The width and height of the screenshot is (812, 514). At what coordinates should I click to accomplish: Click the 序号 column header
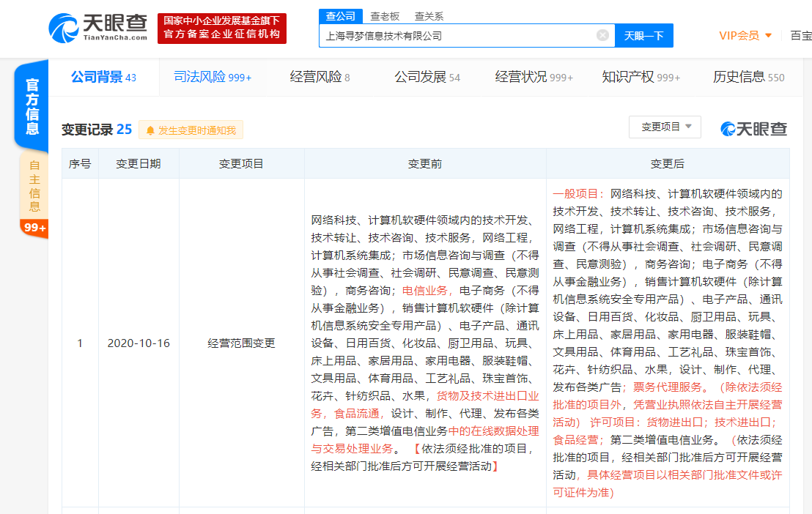(x=80, y=163)
